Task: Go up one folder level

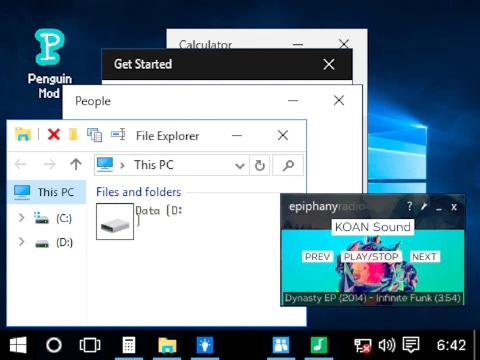Action: (76, 164)
